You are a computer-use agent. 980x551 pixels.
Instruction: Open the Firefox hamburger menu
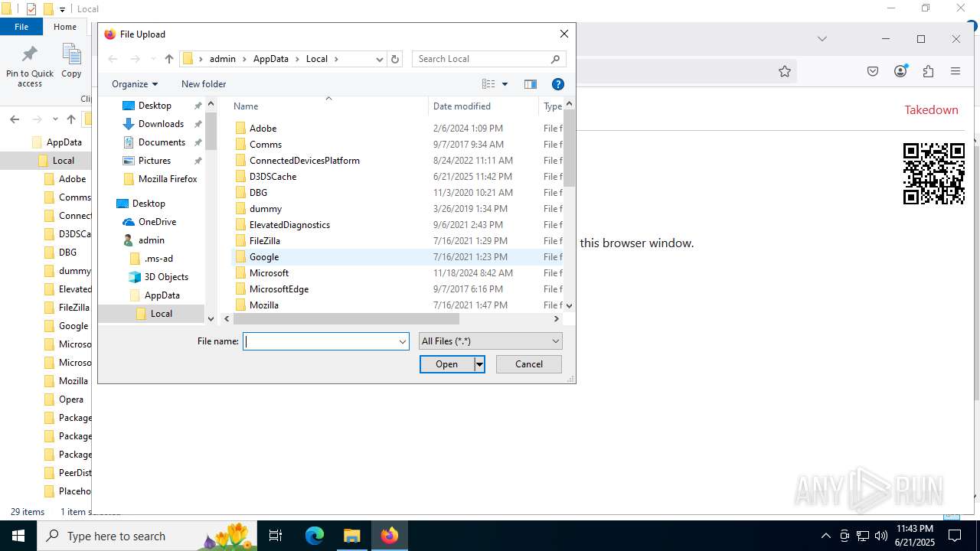[x=955, y=71]
